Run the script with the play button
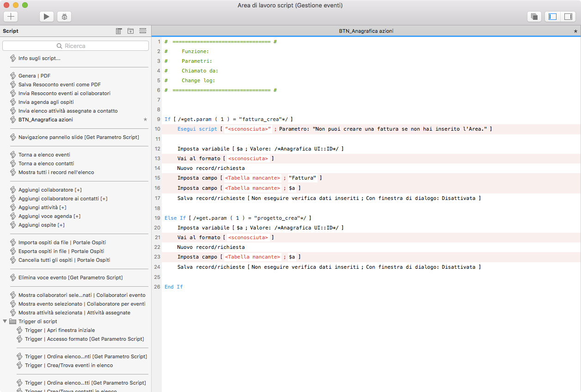The height and width of the screenshot is (392, 581). (46, 17)
